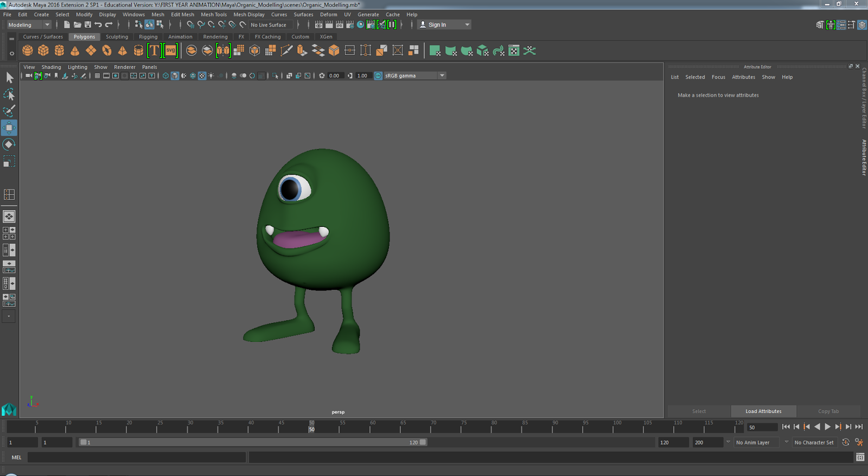Screen dimensions: 868x476
Task: Open the script editor icon at bottom right
Action: coord(860,458)
